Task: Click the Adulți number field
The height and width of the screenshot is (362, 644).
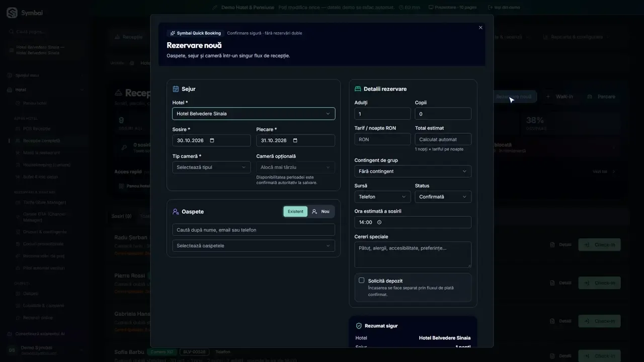Action: click(x=382, y=114)
